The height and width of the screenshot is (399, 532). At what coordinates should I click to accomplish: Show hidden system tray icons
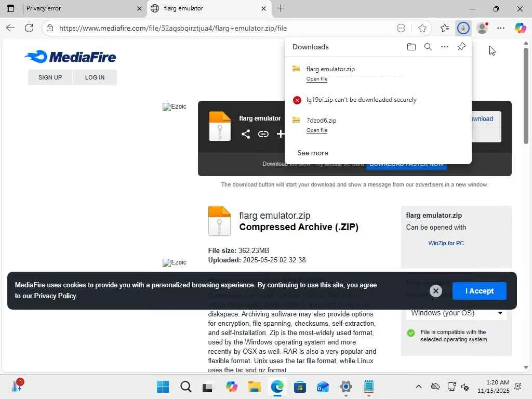[419, 387]
